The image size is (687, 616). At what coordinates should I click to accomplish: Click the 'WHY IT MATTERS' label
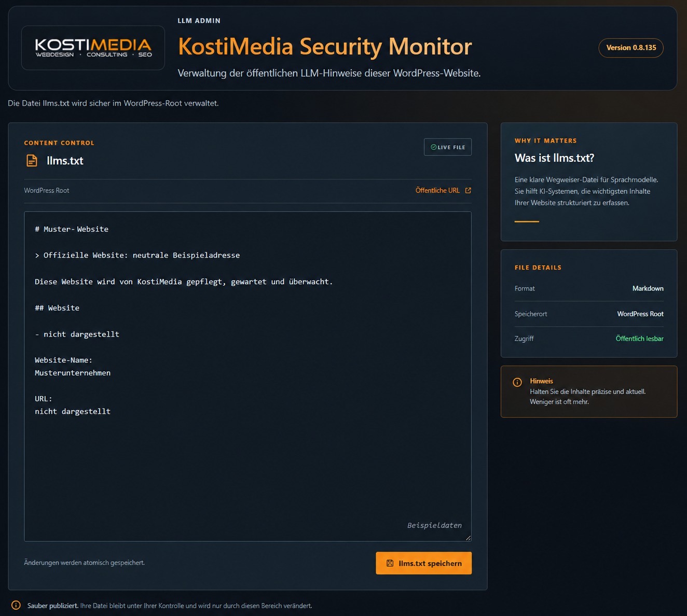(x=545, y=141)
